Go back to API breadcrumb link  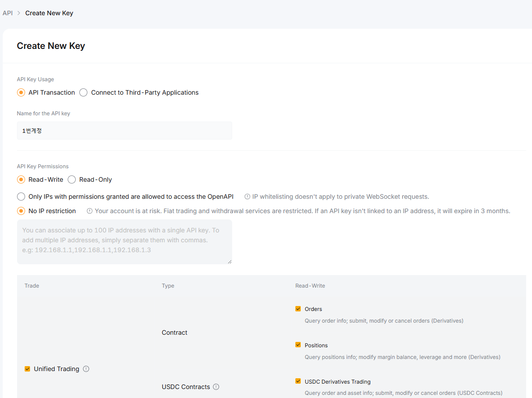point(8,13)
